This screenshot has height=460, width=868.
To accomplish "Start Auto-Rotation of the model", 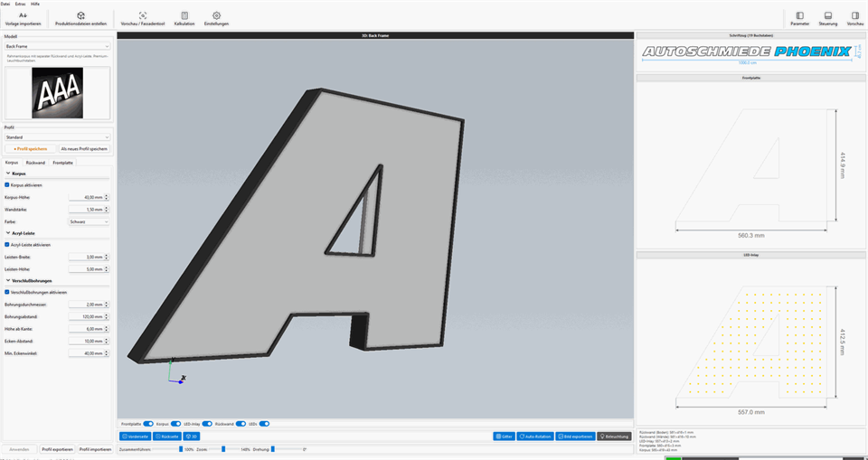I will click(534, 437).
